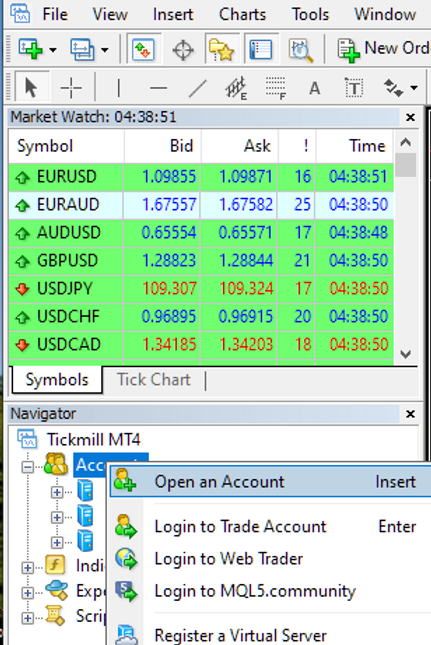The height and width of the screenshot is (645, 431).
Task: Select the USDCAD symbol row
Action: tap(201, 345)
